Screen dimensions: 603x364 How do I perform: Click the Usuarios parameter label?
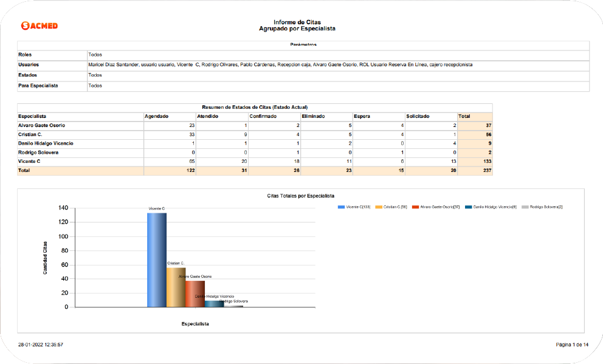tap(29, 64)
